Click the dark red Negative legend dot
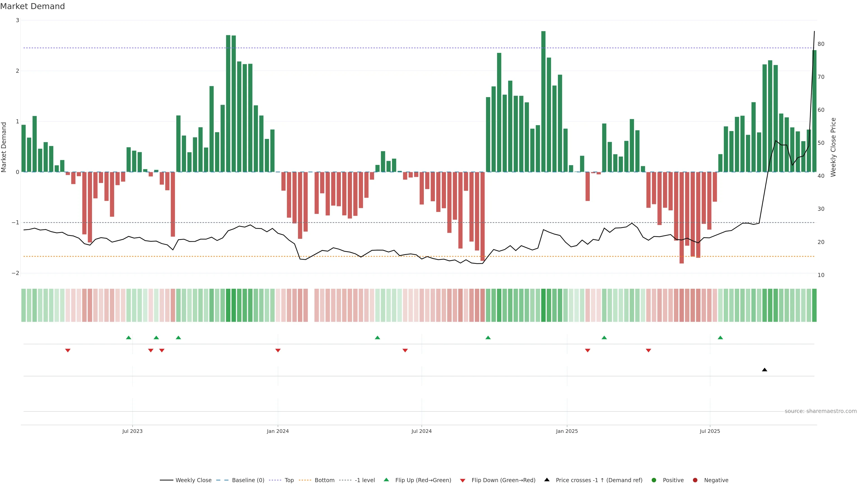 coord(695,480)
